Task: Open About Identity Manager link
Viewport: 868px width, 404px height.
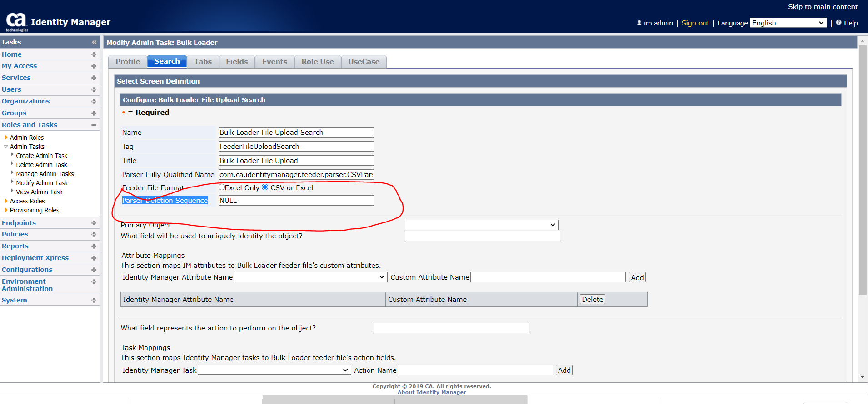Action: point(432,392)
